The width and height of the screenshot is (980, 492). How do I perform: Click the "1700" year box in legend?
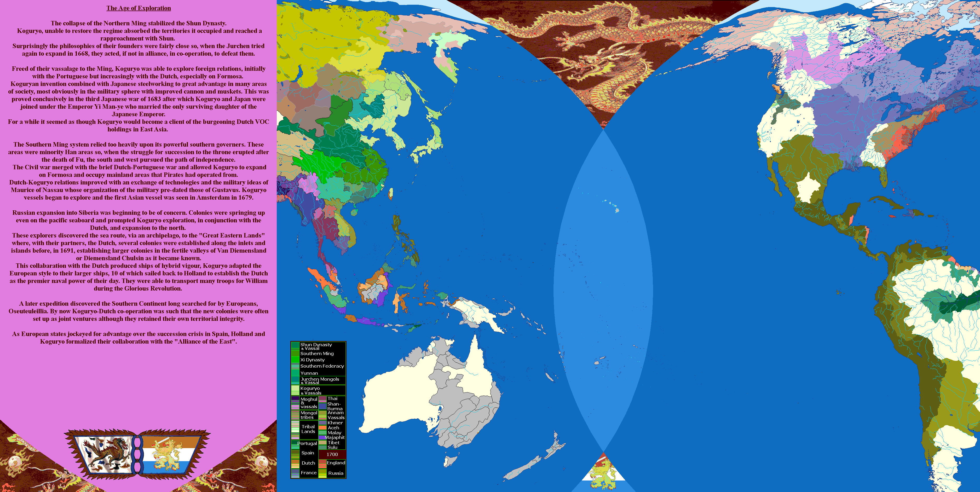point(332,454)
